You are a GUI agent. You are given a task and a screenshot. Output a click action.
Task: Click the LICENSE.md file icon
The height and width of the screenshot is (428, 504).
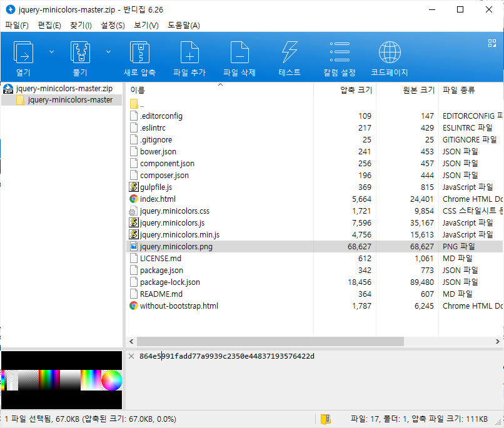(134, 258)
